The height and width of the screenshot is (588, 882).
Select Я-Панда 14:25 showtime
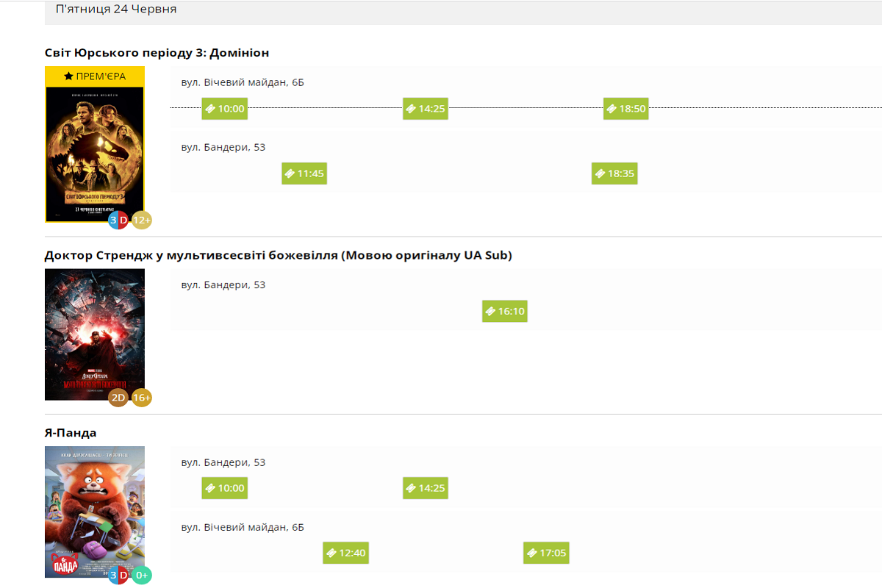point(426,488)
